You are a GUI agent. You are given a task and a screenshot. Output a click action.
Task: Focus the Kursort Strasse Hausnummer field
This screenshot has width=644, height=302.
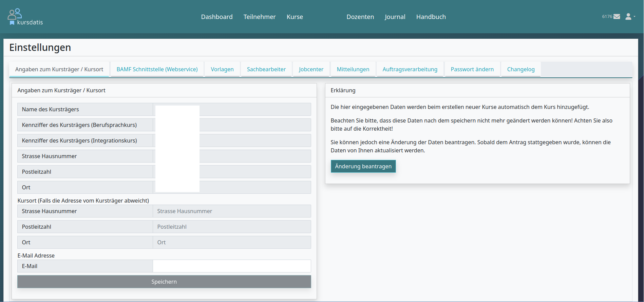tap(232, 211)
